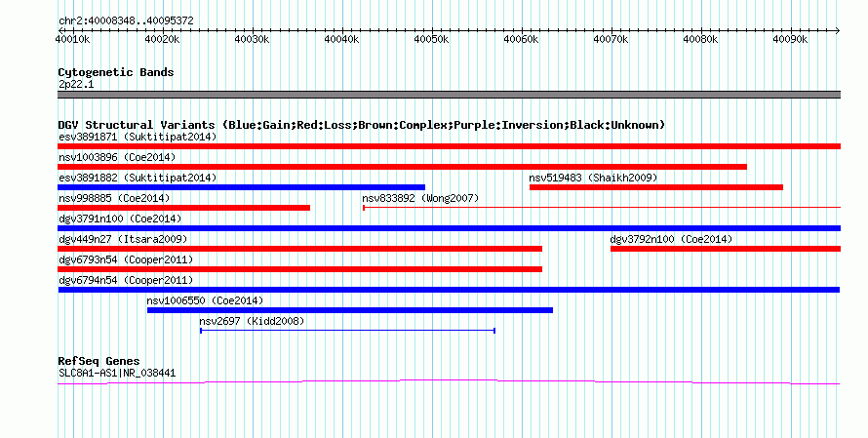Select the red nsv519483 loss bar
The image size is (868, 438).
tap(656, 187)
